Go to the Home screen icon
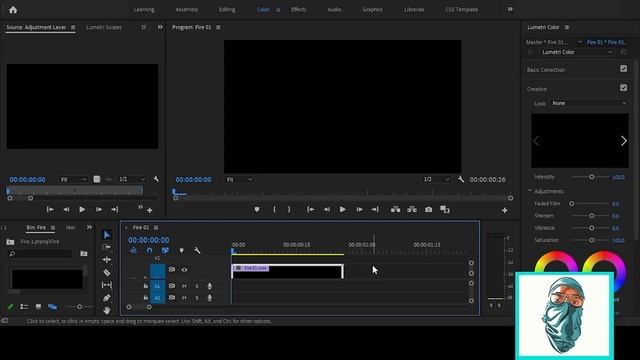This screenshot has height=360, width=640. click(13, 10)
